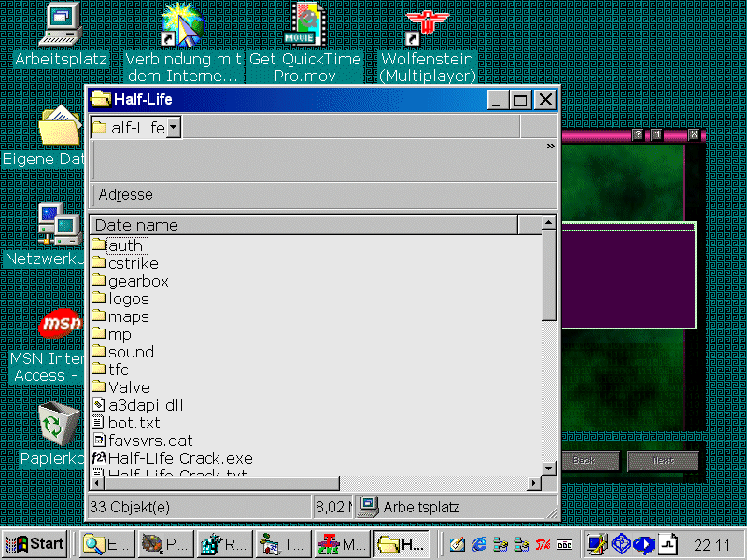Select the MSN Internet Access desktop icon

coord(61,325)
